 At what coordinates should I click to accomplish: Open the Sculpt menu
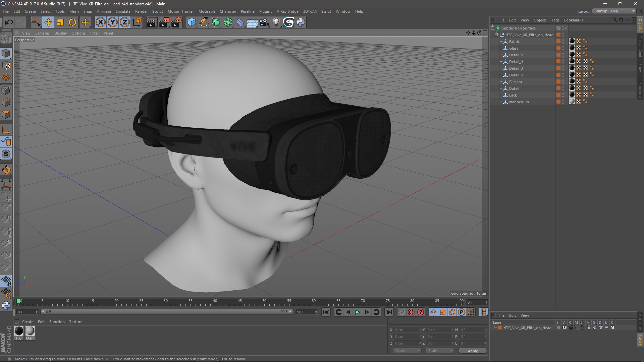click(157, 11)
